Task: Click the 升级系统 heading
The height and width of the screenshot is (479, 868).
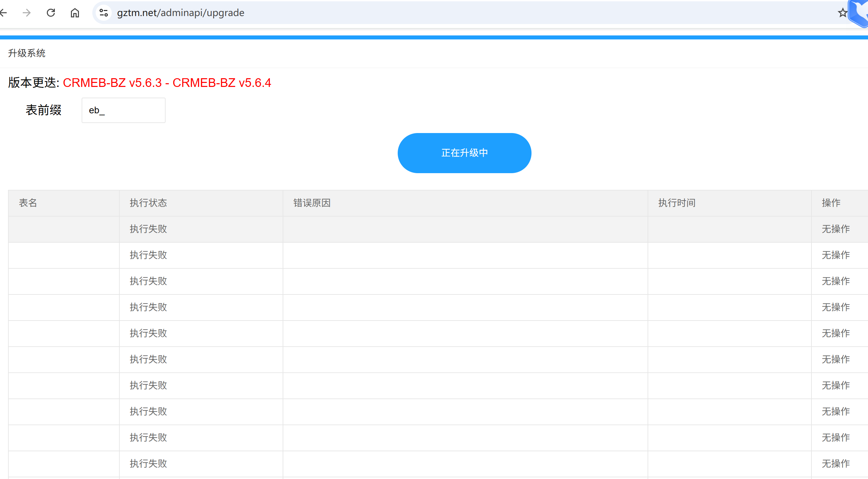Action: click(x=27, y=53)
